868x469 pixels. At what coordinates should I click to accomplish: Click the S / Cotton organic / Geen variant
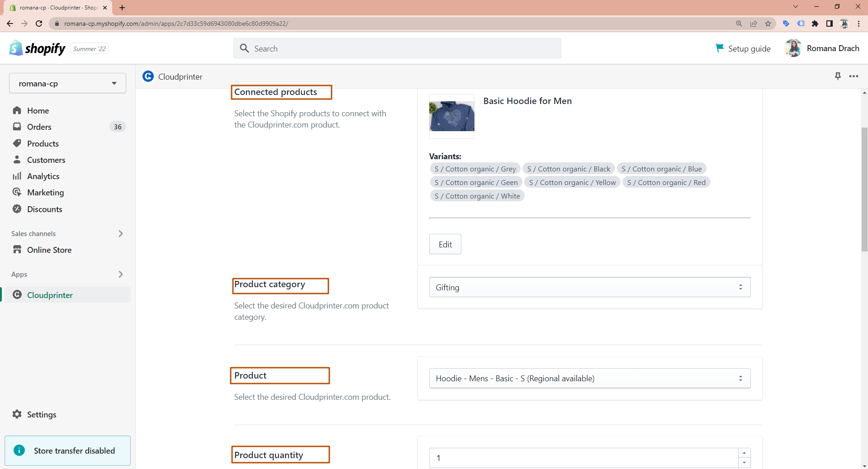click(476, 182)
